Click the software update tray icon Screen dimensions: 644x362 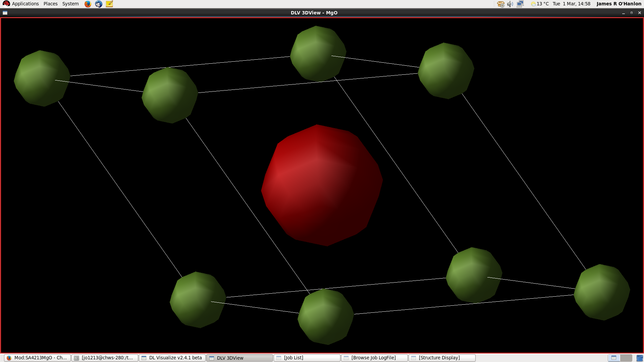[500, 4]
